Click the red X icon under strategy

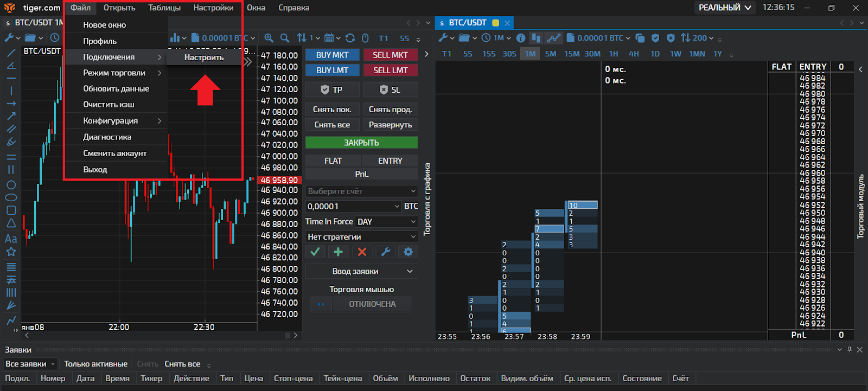point(362,252)
